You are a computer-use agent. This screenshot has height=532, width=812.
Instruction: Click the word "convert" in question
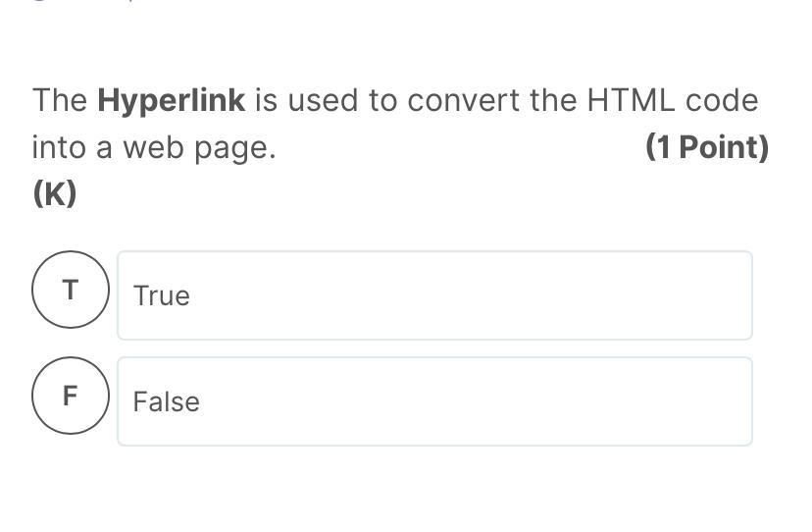(463, 101)
